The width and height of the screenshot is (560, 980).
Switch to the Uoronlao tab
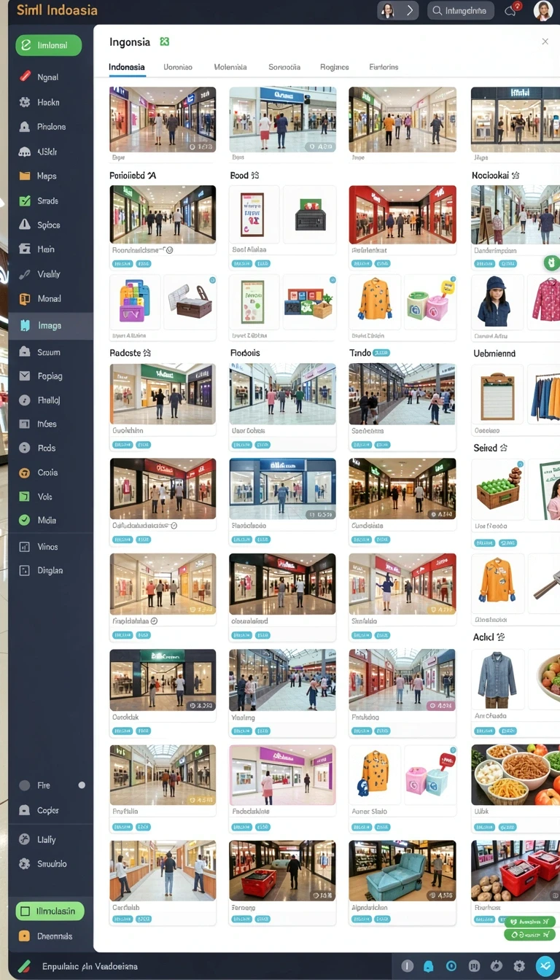[178, 67]
